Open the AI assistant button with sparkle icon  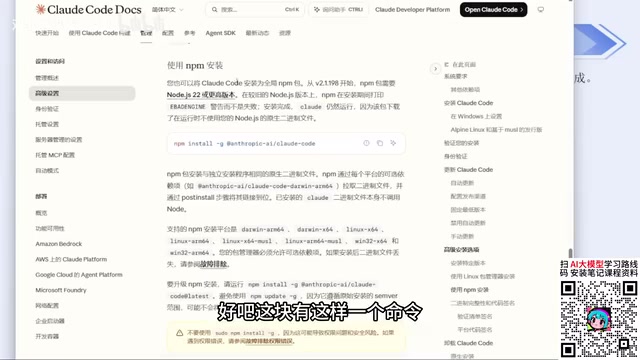pos(338,9)
